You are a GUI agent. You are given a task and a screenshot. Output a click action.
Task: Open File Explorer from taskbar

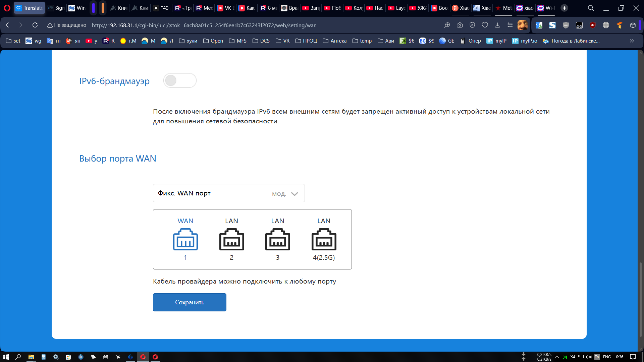pyautogui.click(x=31, y=357)
